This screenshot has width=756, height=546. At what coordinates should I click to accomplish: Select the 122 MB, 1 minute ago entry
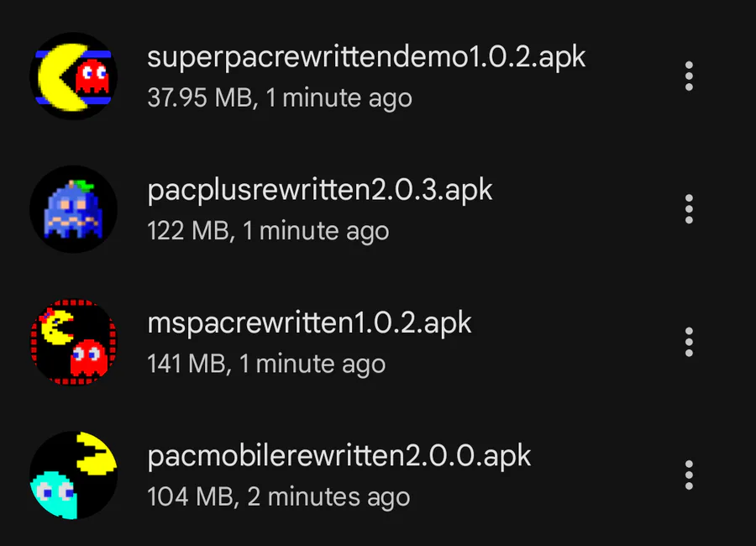click(268, 231)
